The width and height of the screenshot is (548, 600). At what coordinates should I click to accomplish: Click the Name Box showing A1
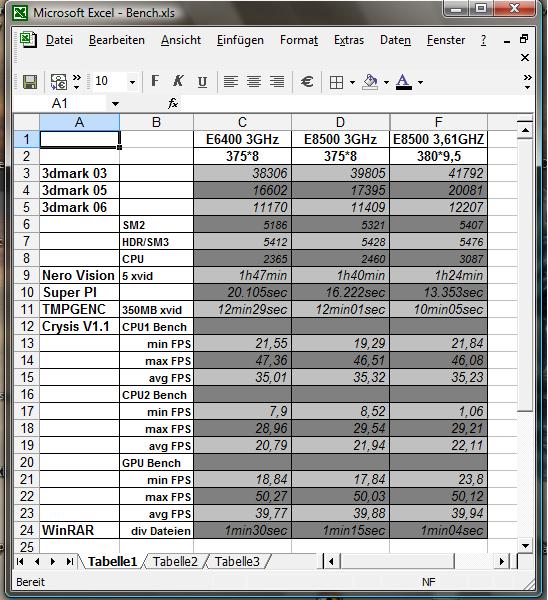[x=60, y=103]
